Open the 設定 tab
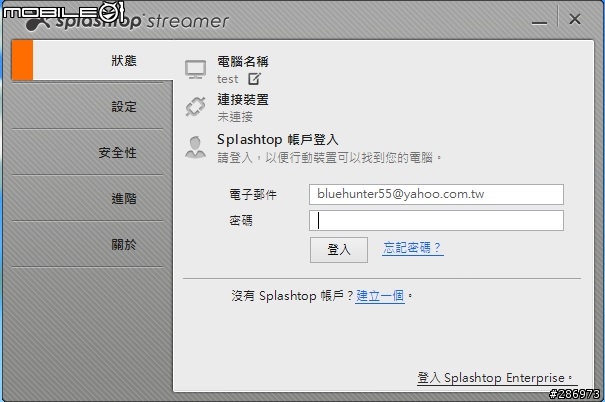This screenshot has height=402, width=605. (88, 106)
